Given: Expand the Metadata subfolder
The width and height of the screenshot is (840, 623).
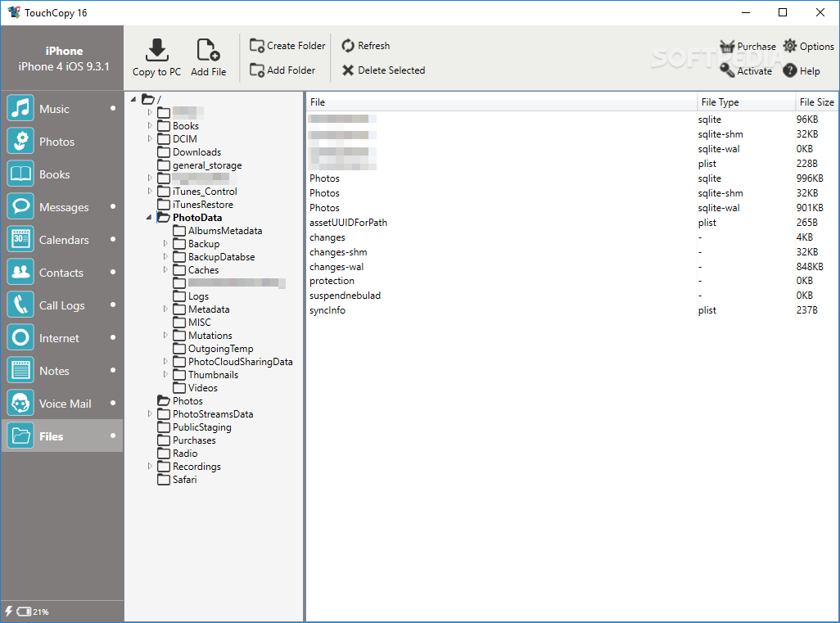Looking at the screenshot, I should 165,309.
